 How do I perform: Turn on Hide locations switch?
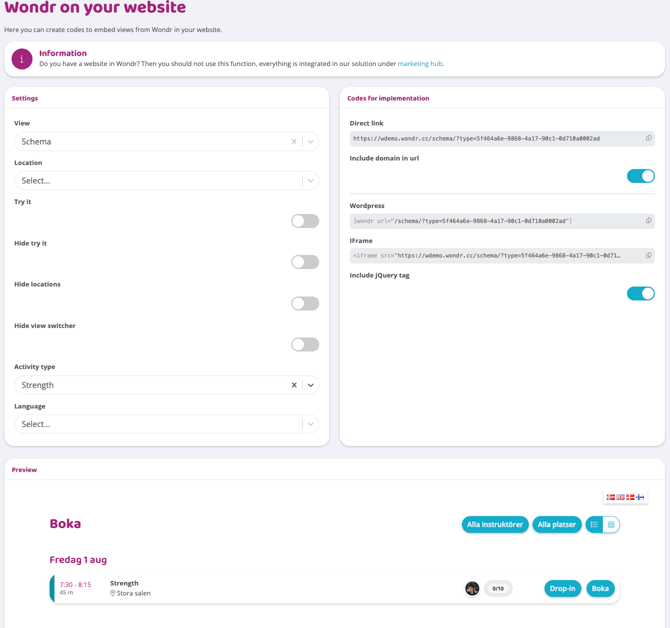[x=305, y=303]
